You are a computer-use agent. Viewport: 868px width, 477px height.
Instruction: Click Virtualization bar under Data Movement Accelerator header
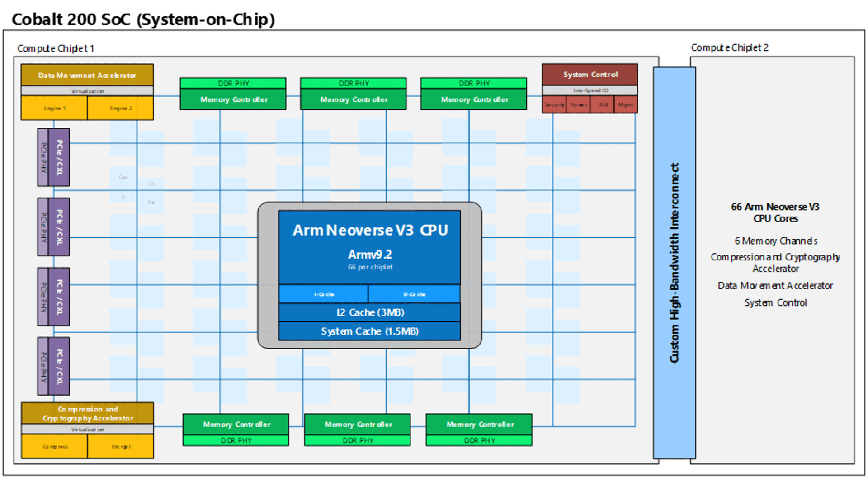click(87, 91)
